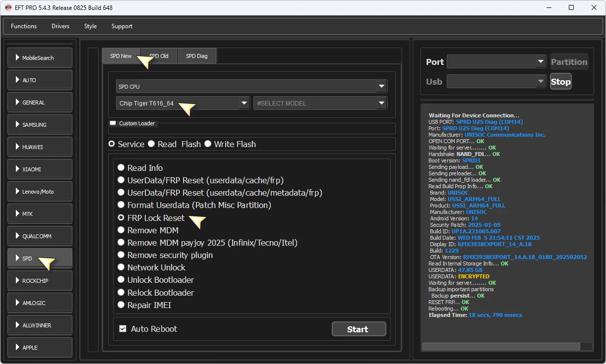Click the arrow icon beside MobileSearch
The height and width of the screenshot is (364, 606).
point(17,58)
